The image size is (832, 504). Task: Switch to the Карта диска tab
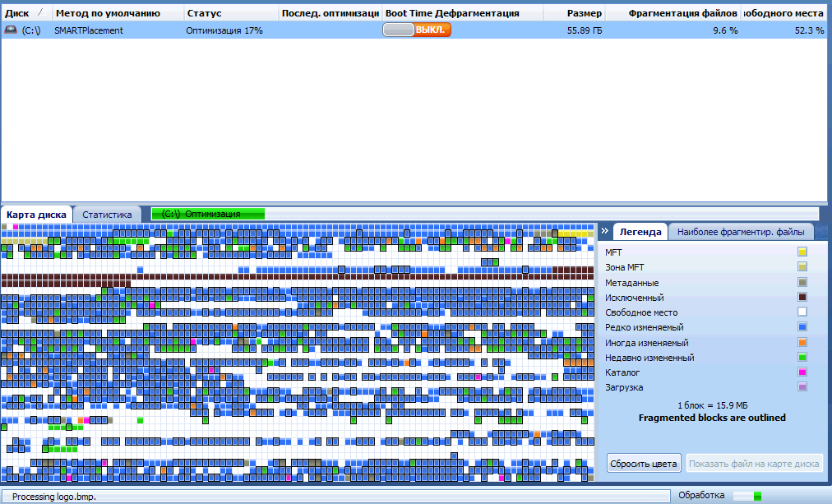coord(36,215)
